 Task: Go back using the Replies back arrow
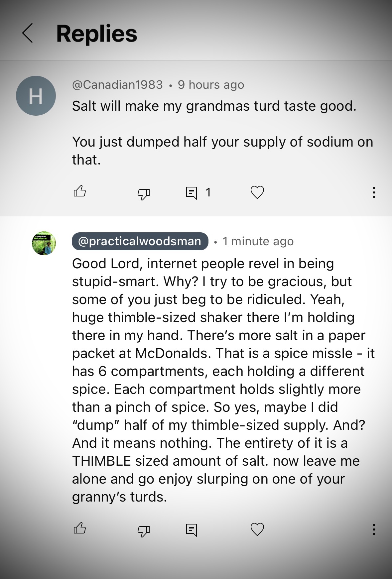(x=28, y=33)
